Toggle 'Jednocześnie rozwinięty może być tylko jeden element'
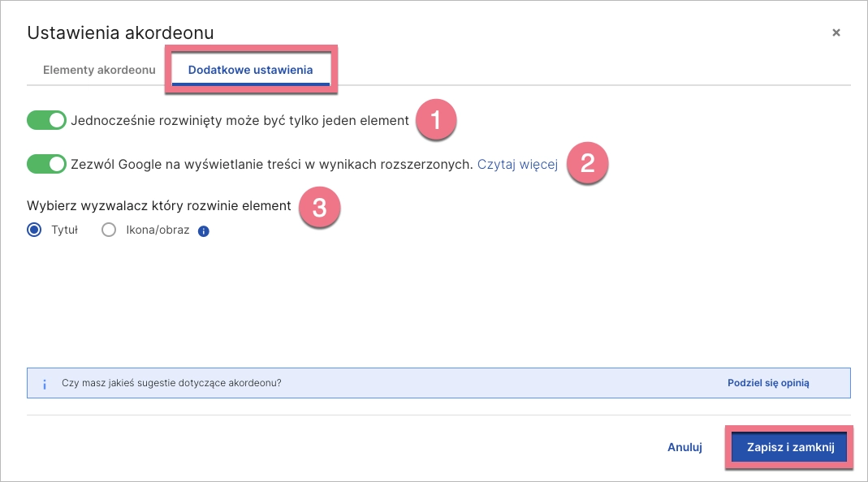The width and height of the screenshot is (868, 482). [46, 119]
